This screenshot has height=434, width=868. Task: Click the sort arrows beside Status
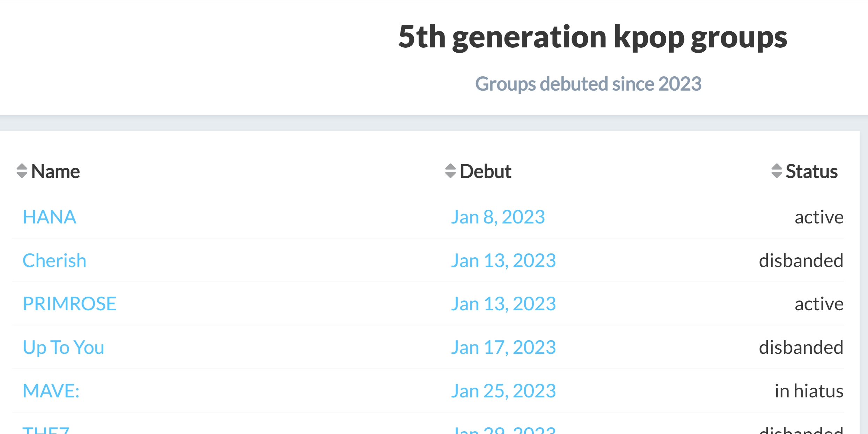click(777, 171)
